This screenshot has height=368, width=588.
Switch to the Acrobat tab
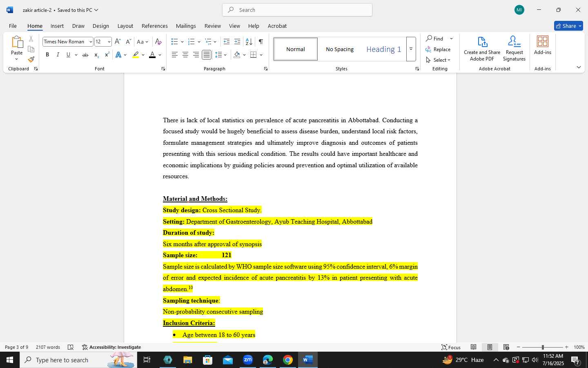pyautogui.click(x=277, y=26)
